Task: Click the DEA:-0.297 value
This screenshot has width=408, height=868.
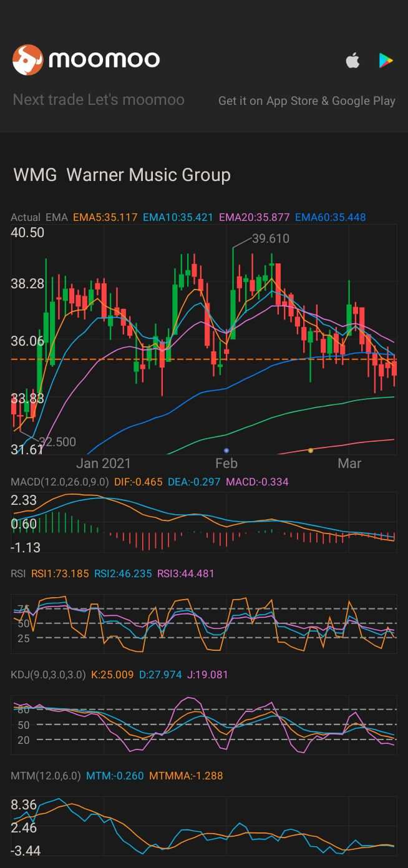Action: pos(194,482)
